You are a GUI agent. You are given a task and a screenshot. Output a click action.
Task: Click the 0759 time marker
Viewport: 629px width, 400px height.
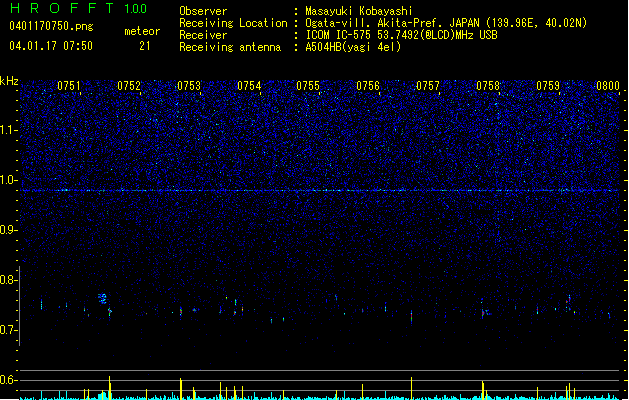(548, 86)
